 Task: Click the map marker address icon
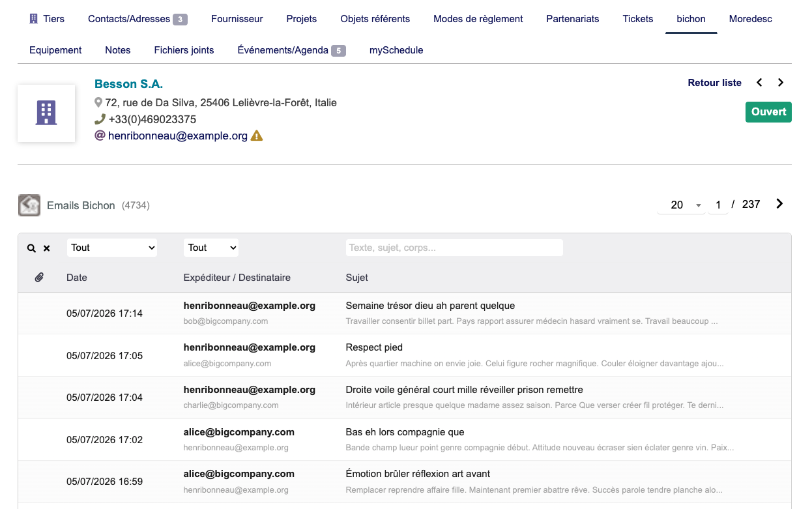98,102
